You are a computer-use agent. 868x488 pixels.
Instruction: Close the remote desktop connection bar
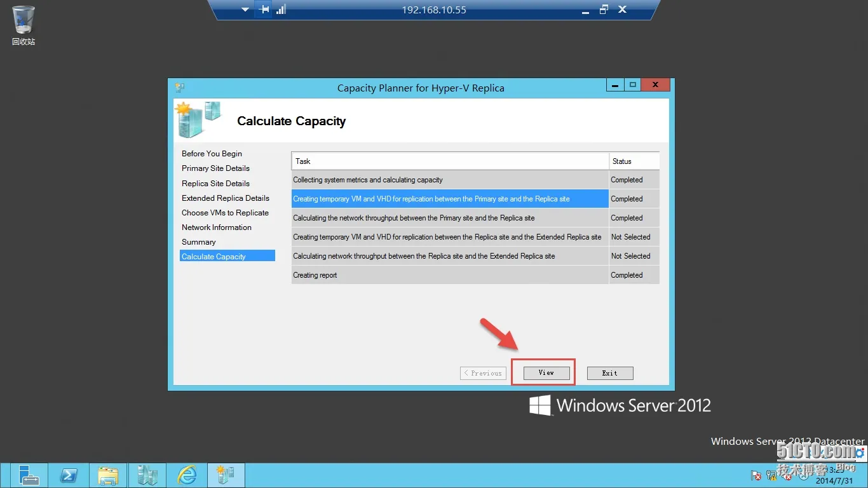[623, 10]
